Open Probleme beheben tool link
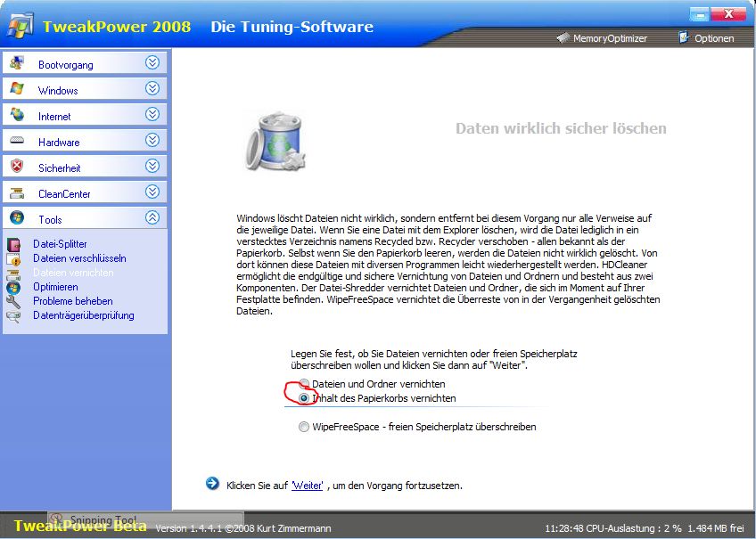 [73, 301]
